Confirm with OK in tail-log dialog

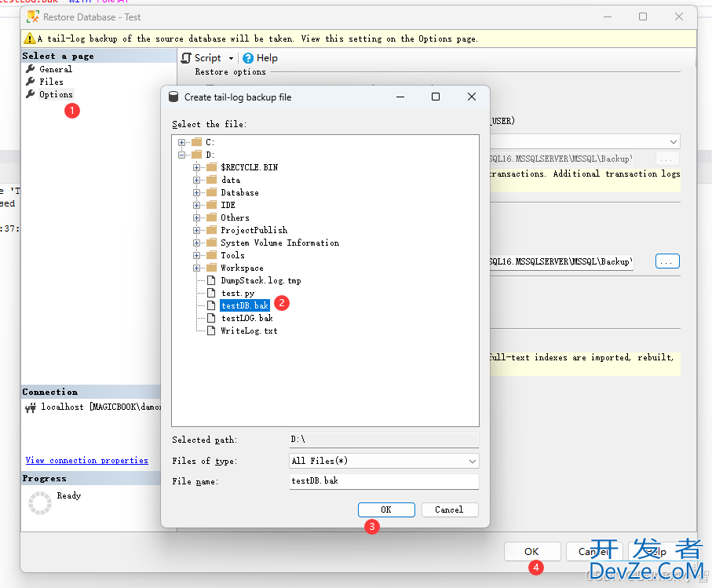(x=386, y=510)
